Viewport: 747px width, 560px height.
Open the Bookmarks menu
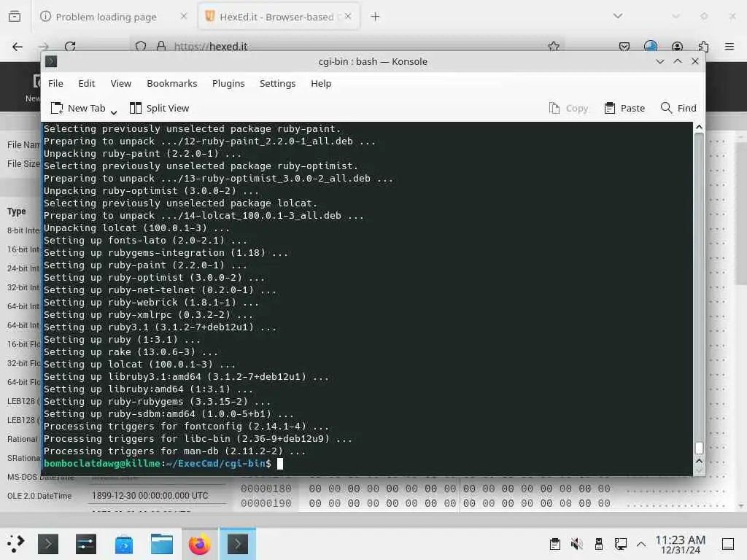pos(171,83)
